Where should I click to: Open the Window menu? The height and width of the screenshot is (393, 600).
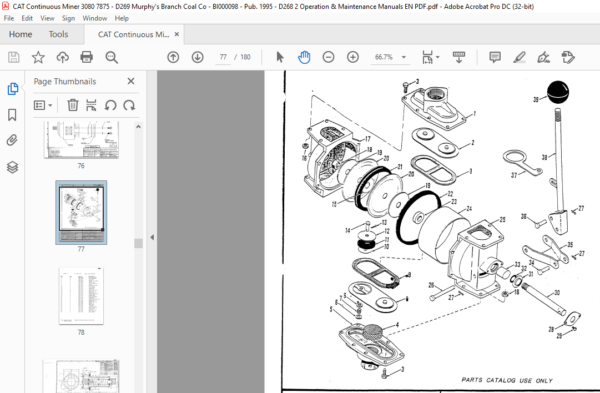(x=95, y=18)
